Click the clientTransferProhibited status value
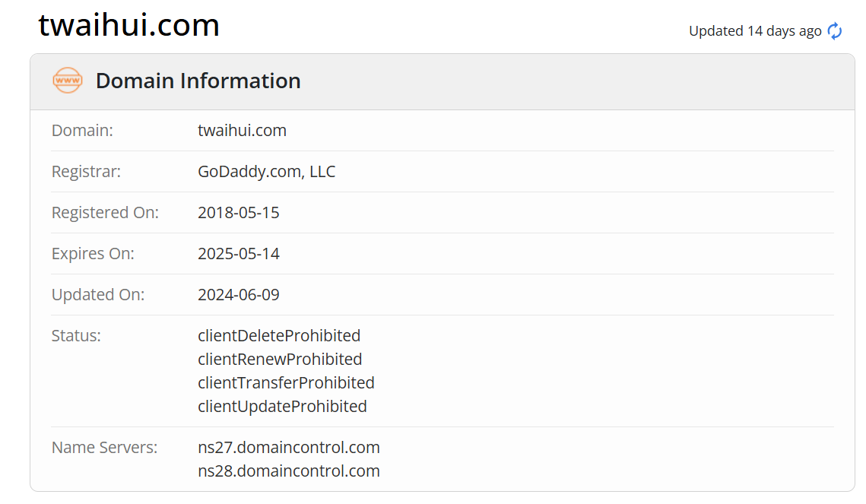Viewport: 866px width, 504px height. click(x=286, y=382)
